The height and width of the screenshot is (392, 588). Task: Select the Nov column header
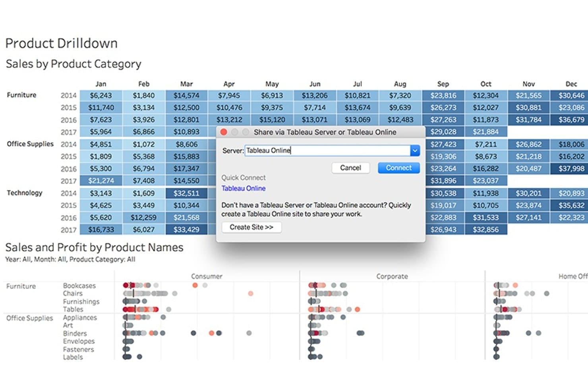click(528, 84)
